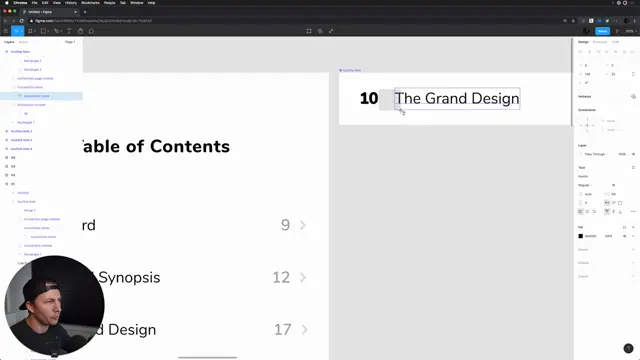Select the Rectangle 3 layer
This screenshot has width=640, height=360.
click(x=33, y=70)
